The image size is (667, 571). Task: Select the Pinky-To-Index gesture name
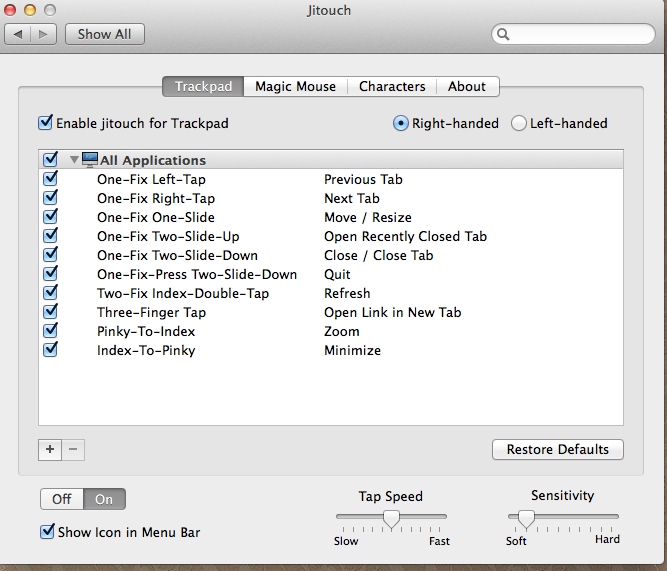point(146,331)
